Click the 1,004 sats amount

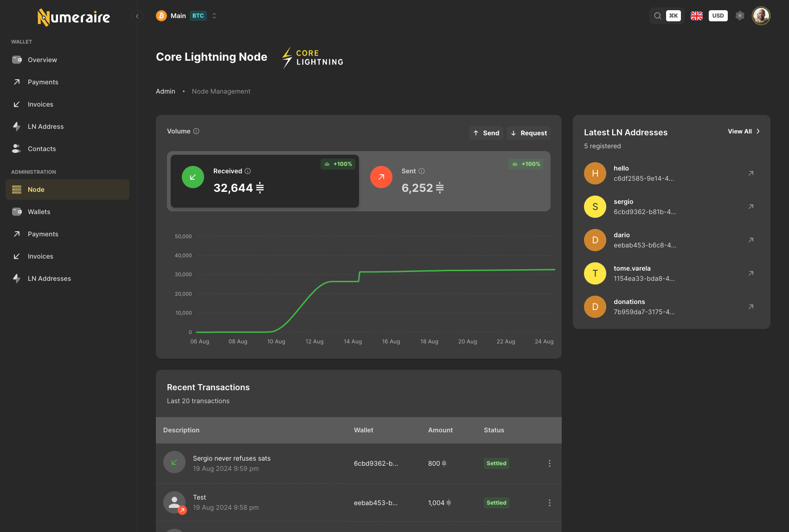click(x=440, y=503)
